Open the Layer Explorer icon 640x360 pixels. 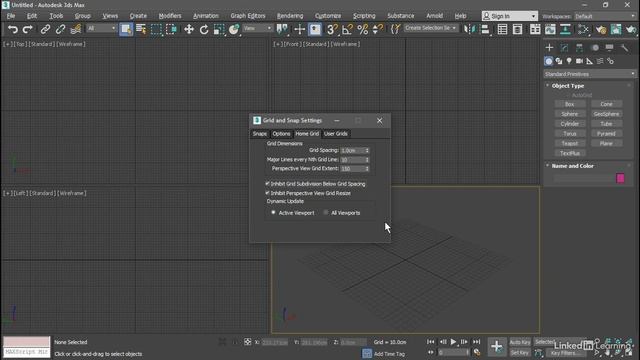click(517, 29)
